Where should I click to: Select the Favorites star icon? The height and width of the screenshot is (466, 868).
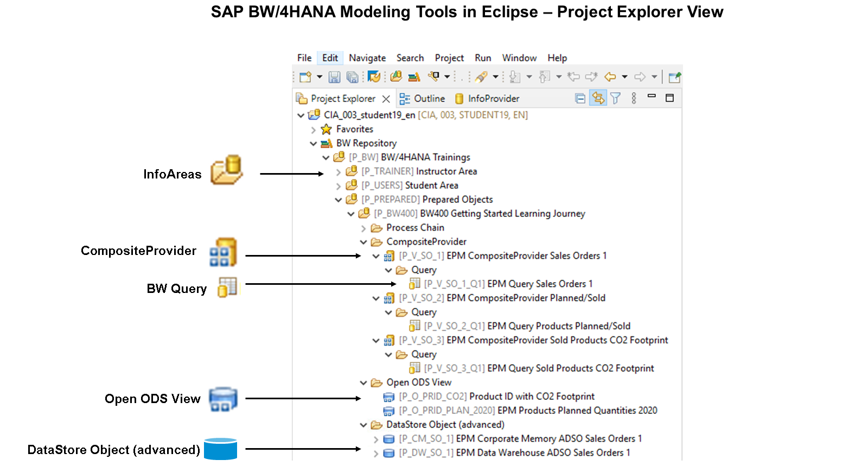[x=326, y=129]
